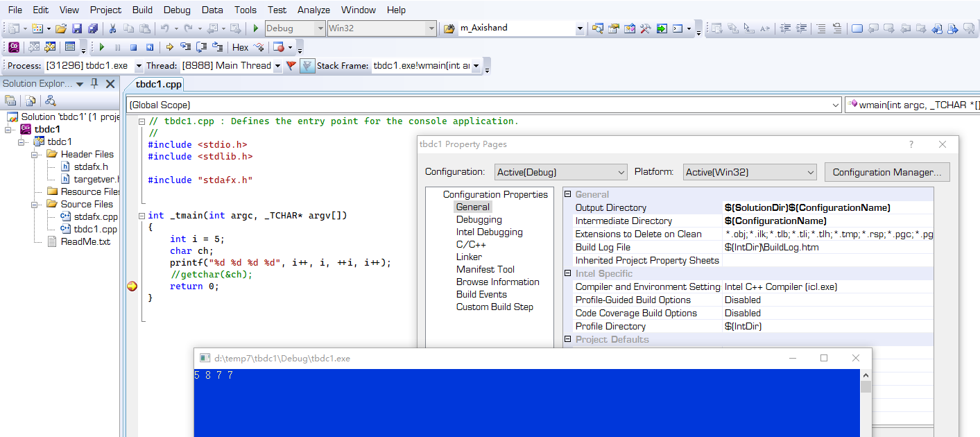Click the Break All pause icon
This screenshot has height=437, width=980.
[x=117, y=47]
